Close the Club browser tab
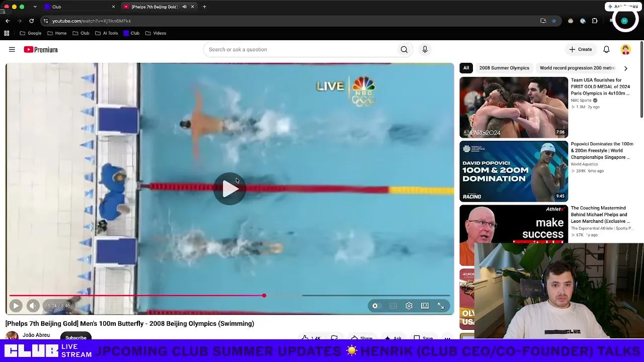The height and width of the screenshot is (362, 644). point(113,7)
